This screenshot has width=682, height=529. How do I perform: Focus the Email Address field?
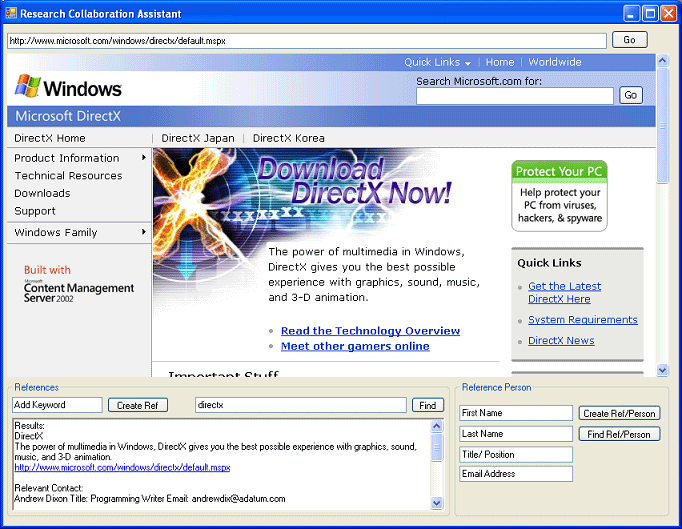click(516, 474)
